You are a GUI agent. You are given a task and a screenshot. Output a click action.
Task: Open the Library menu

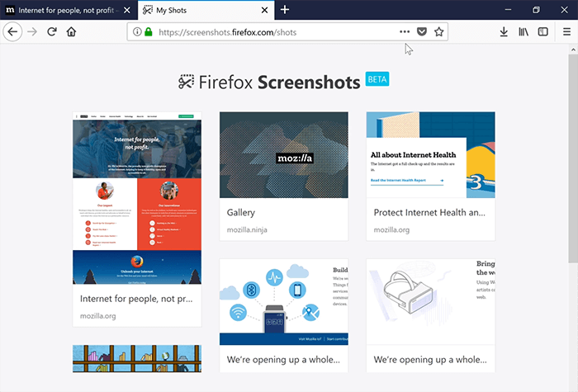pyautogui.click(x=524, y=32)
